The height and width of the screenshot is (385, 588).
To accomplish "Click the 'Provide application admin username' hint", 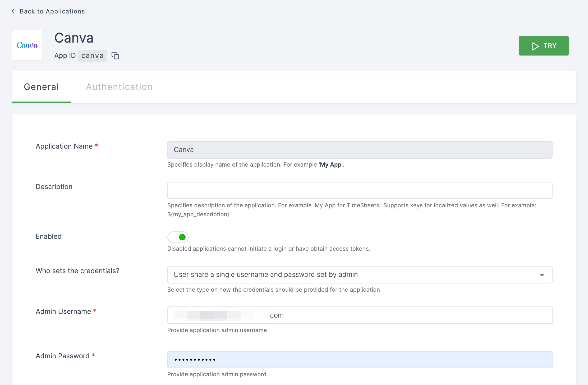I will pyautogui.click(x=217, y=330).
